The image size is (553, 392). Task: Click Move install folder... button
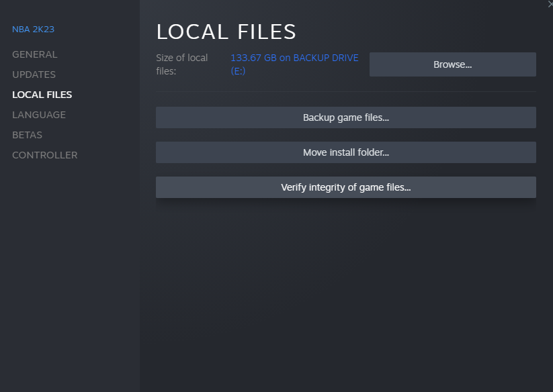345,152
